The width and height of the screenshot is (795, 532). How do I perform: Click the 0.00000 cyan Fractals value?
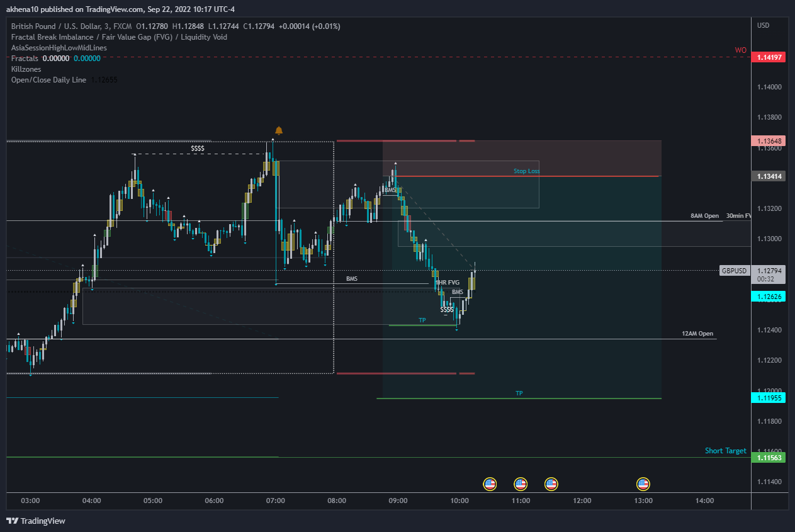click(x=87, y=58)
